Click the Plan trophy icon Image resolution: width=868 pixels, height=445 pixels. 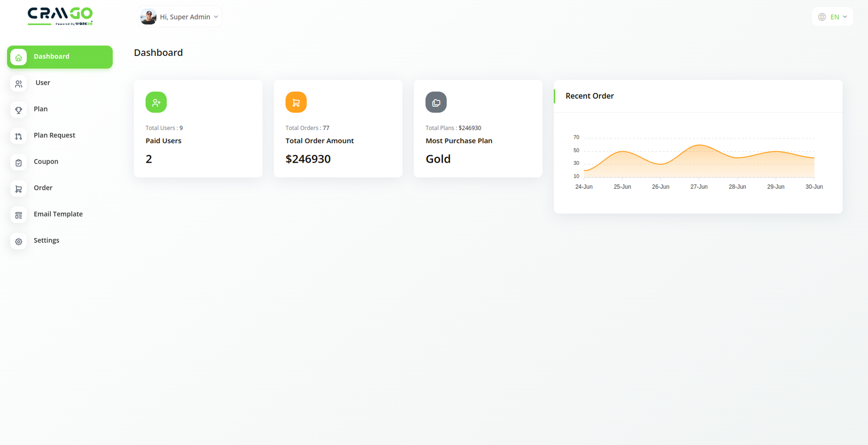point(18,110)
